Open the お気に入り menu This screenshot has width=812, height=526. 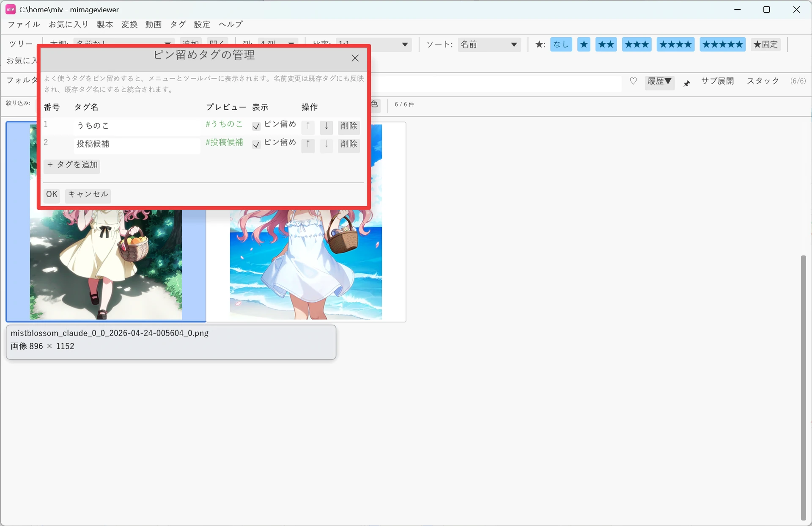tap(68, 24)
